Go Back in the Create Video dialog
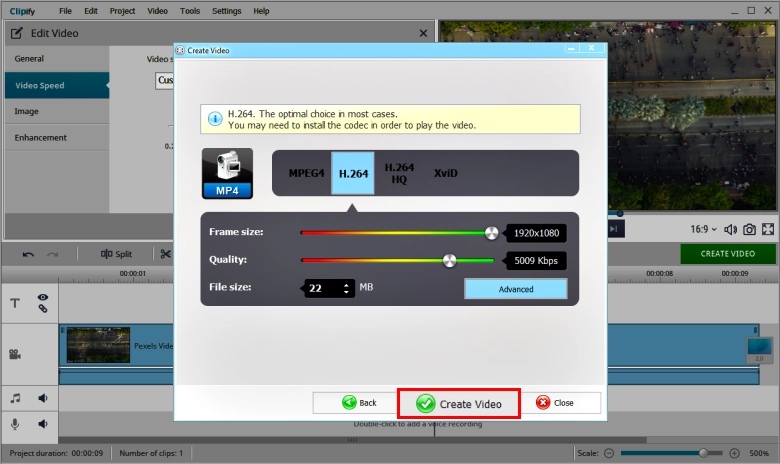This screenshot has height=464, width=780. (359, 403)
